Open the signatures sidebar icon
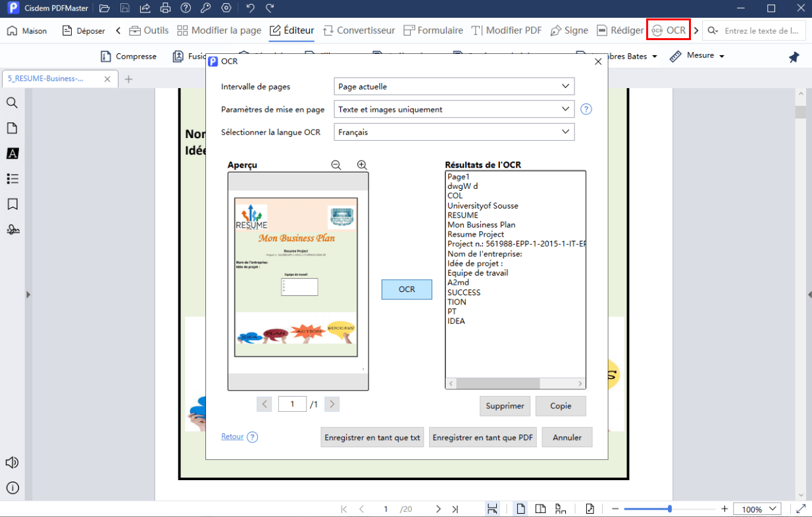The width and height of the screenshot is (812, 517). 12,229
